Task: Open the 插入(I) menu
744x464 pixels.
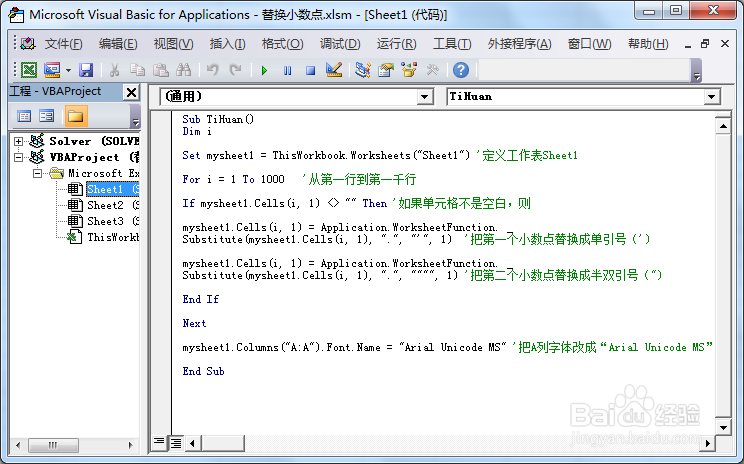Action: point(227,44)
